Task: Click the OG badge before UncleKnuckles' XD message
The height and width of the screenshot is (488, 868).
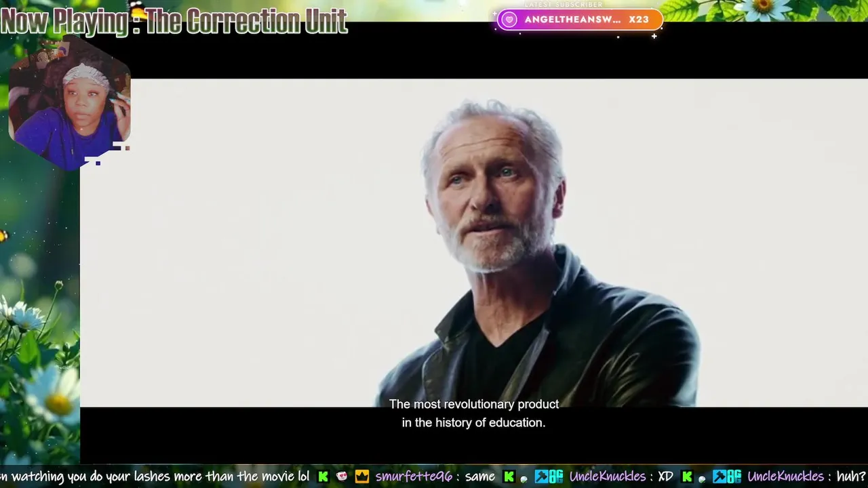Action: 556,476
